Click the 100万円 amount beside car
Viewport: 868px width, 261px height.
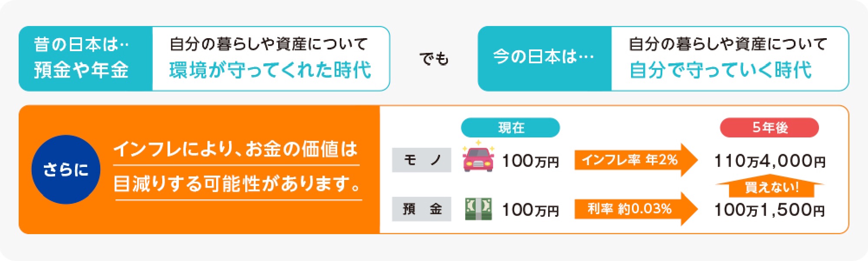pyautogui.click(x=530, y=161)
